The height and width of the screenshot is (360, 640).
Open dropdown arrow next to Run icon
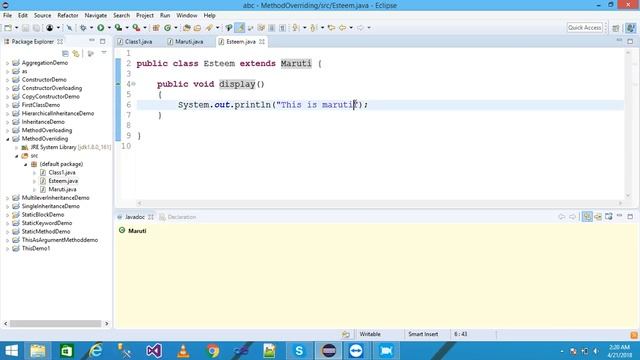point(109,28)
